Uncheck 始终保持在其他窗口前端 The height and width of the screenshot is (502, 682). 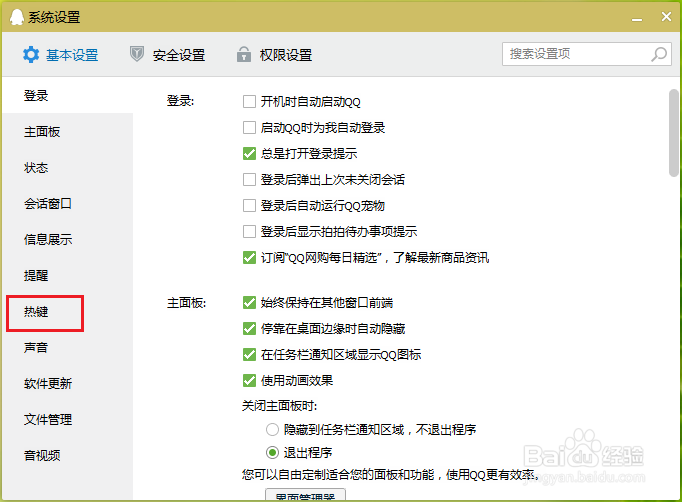click(x=249, y=302)
